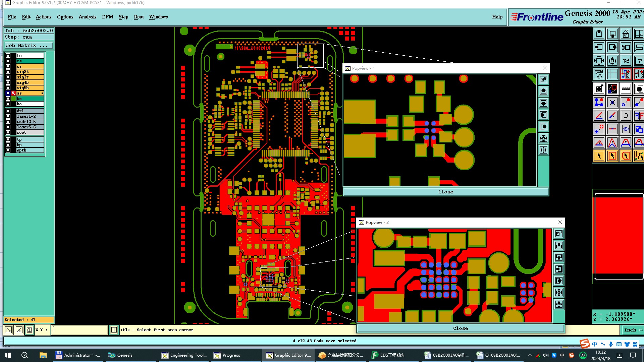644x362 pixels.
Task: Toggle the 'cs' layer checkbox
Action: [8, 66]
